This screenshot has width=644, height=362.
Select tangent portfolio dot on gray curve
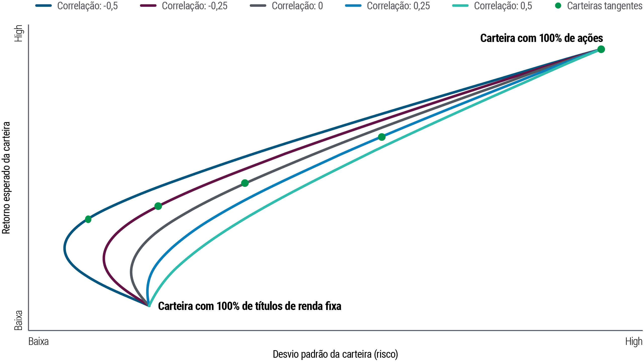245,183
